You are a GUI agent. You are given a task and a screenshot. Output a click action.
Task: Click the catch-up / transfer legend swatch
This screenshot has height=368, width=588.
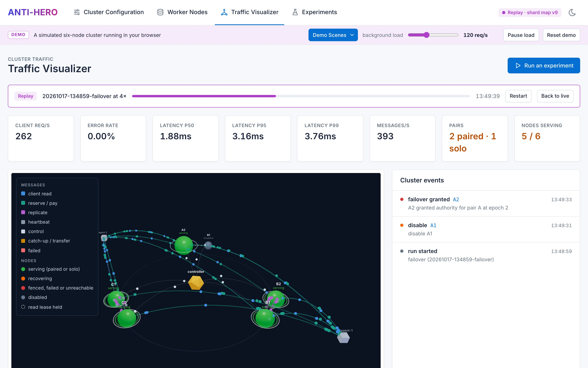[23, 241]
